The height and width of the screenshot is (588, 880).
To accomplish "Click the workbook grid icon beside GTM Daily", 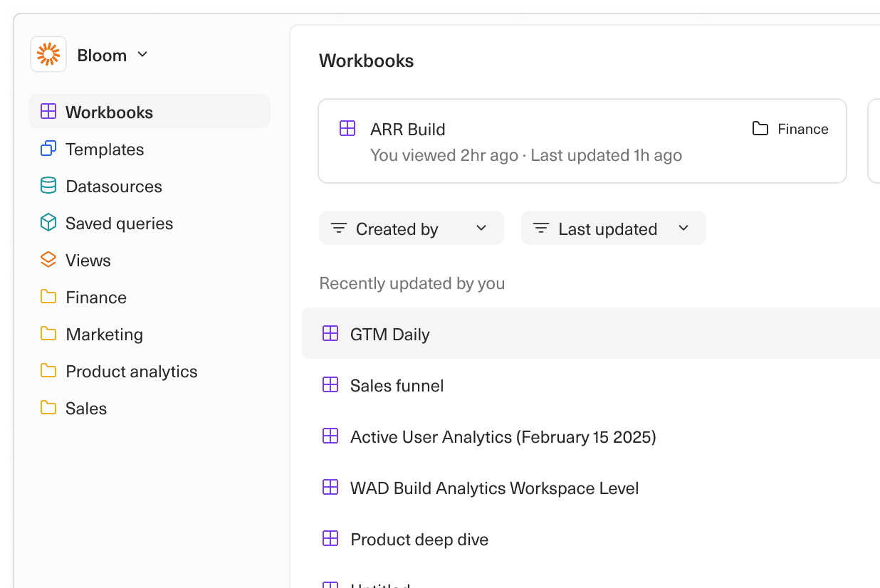I will [330, 333].
